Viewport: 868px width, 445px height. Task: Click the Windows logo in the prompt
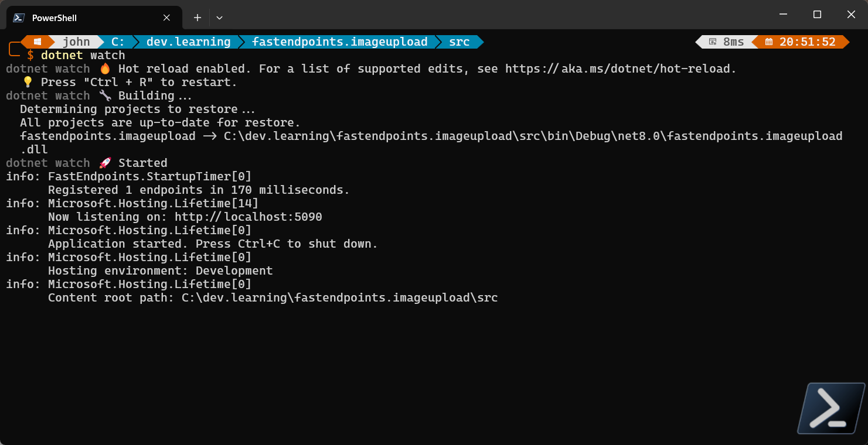[37, 42]
